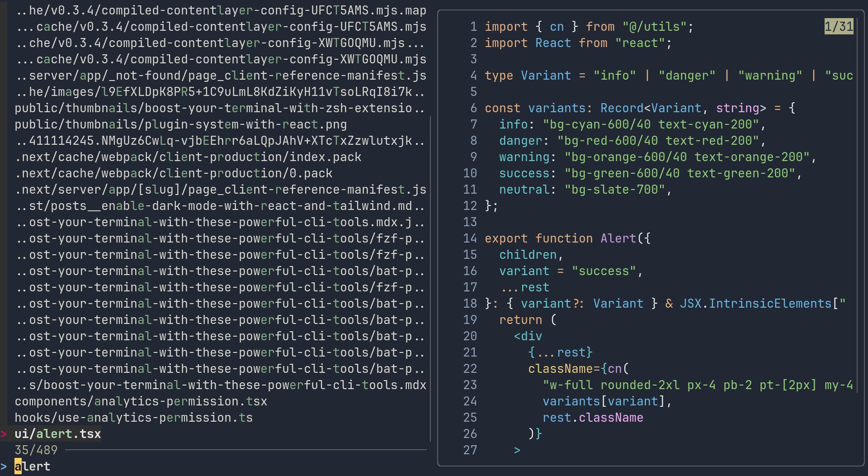Image resolution: width=868 pixels, height=476 pixels.
Task: Click the red pointer marker beside ui/alert.tsx
Action: click(x=4, y=434)
